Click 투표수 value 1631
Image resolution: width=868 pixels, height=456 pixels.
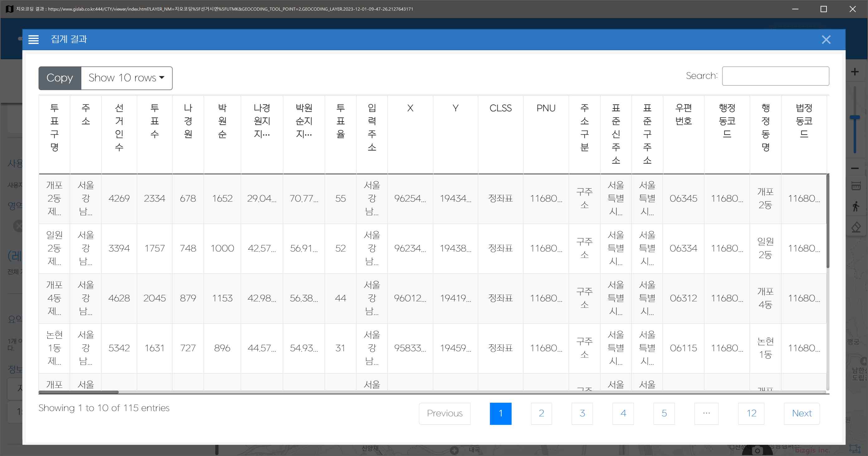pos(154,348)
